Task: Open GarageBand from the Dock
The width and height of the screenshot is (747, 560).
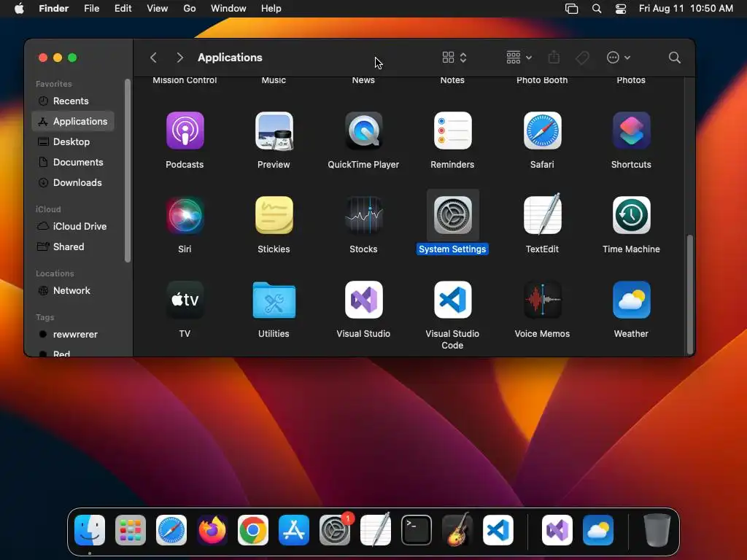Action: coord(457,530)
